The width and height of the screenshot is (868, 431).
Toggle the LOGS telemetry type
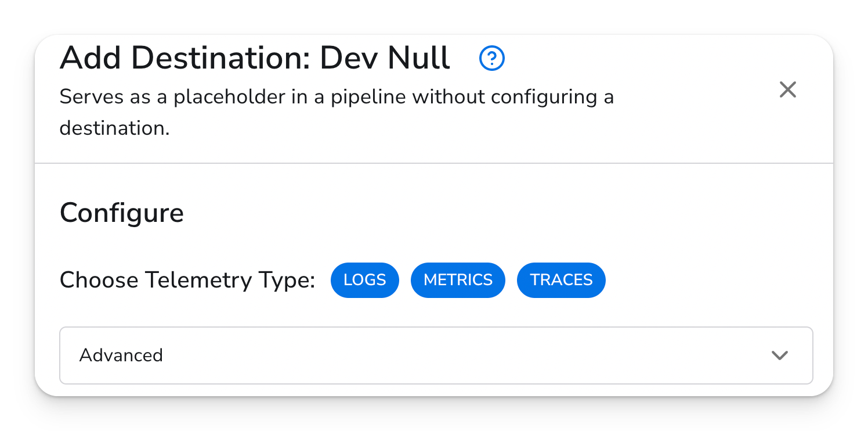[365, 280]
